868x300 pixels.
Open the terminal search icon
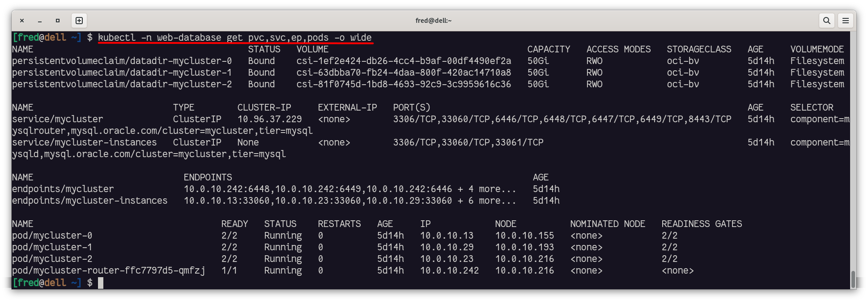[x=826, y=21]
